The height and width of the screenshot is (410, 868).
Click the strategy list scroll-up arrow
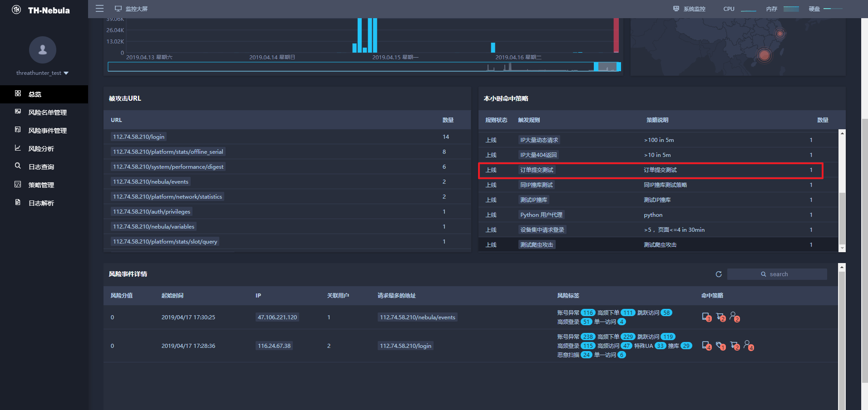842,133
